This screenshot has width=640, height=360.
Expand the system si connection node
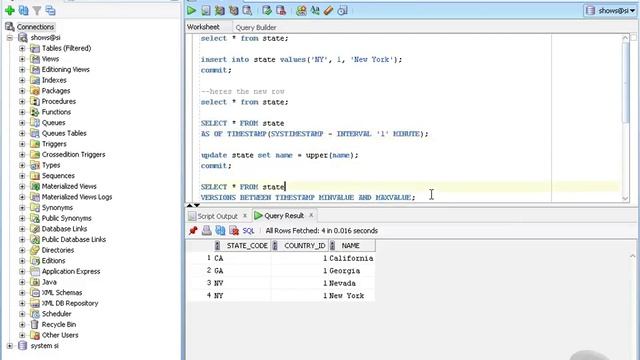(x=10, y=346)
